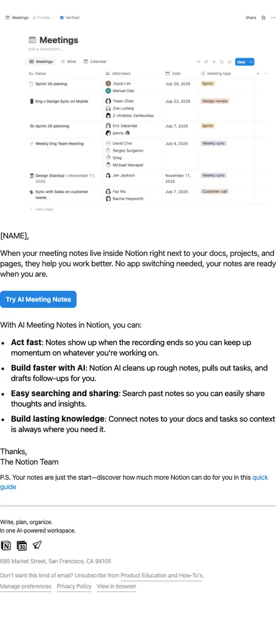
Task: Click attendee Sergey Surganov
Action: coord(128,150)
